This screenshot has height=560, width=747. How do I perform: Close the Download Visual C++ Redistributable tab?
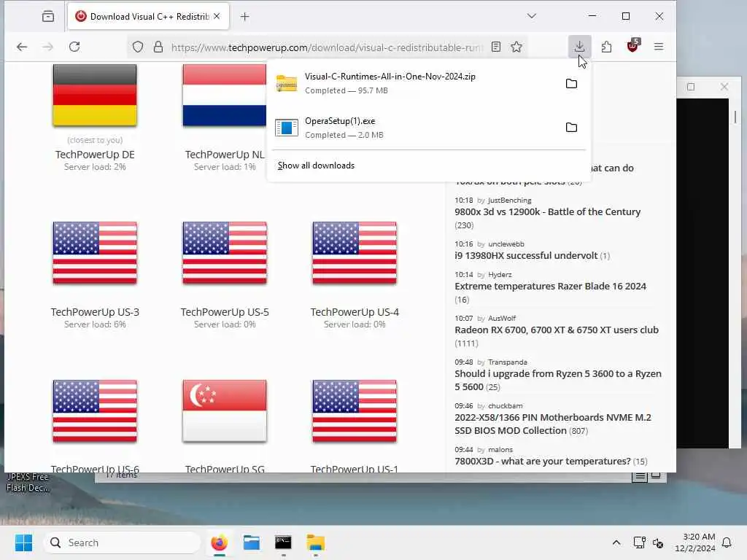[217, 16]
